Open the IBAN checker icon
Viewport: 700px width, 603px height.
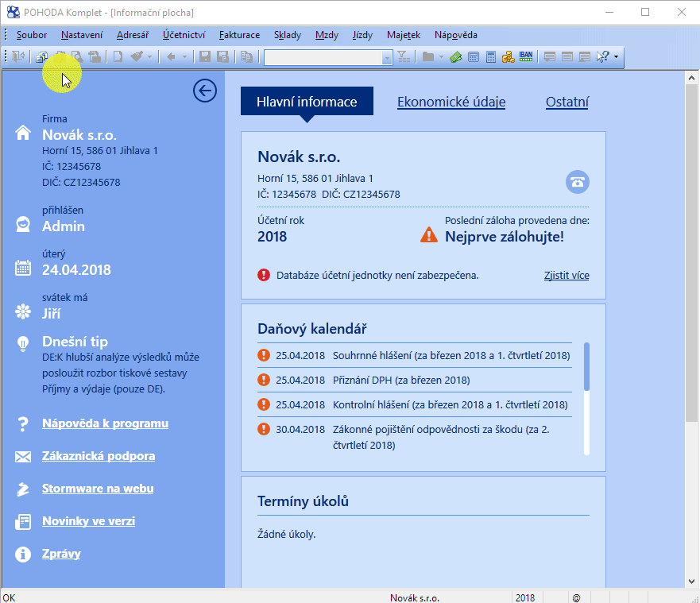point(526,56)
